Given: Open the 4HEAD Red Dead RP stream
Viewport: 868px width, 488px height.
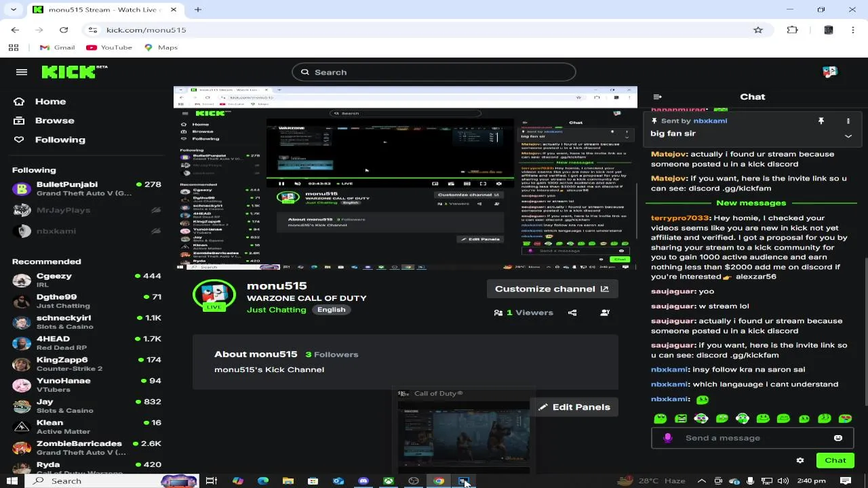Looking at the screenshot, I should 86,343.
